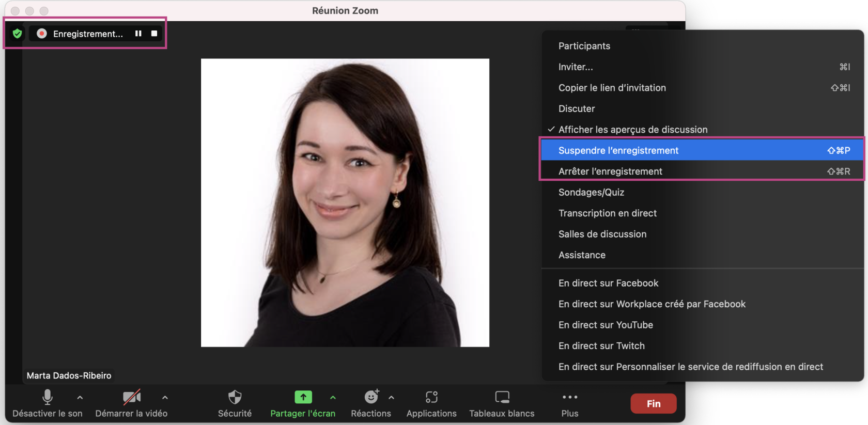Expand the audio options chevron
The width and height of the screenshot is (868, 425).
coord(80,398)
